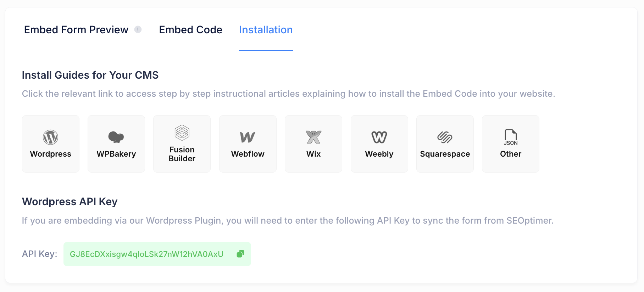Click the green API key text field
The width and height of the screenshot is (644, 292).
[x=146, y=254]
